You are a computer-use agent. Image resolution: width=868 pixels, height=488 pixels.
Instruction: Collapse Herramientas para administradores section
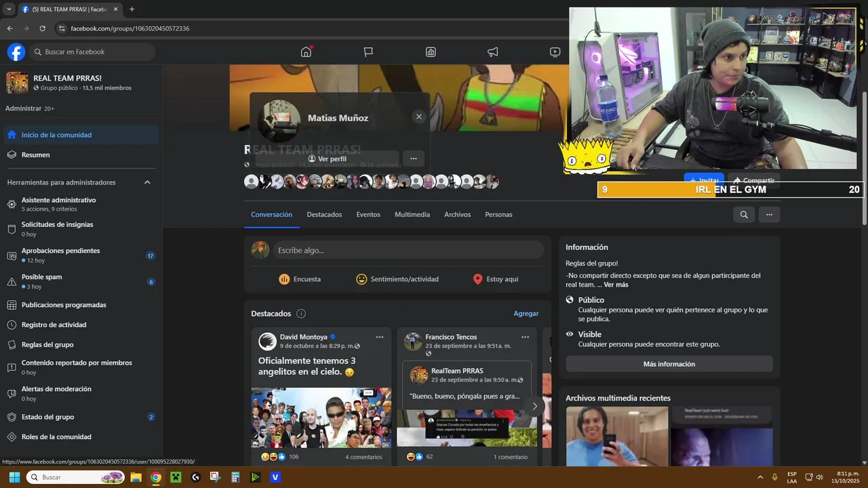click(147, 182)
